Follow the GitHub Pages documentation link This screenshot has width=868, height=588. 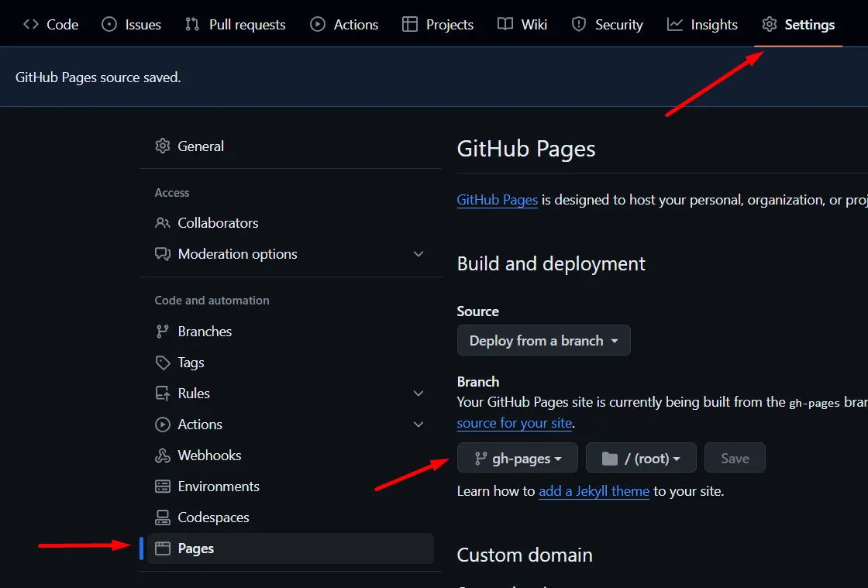497,200
